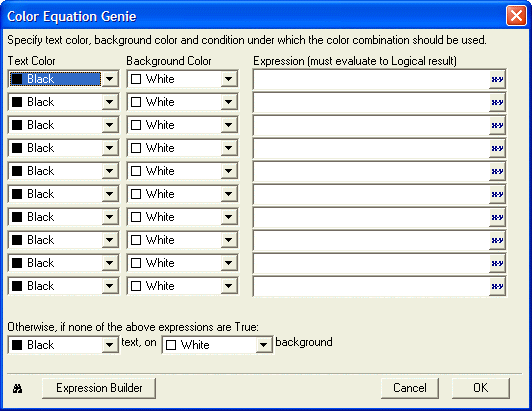The image size is (532, 411).
Task: Open expression builder icon for tenth expression row
Action: pos(497,286)
